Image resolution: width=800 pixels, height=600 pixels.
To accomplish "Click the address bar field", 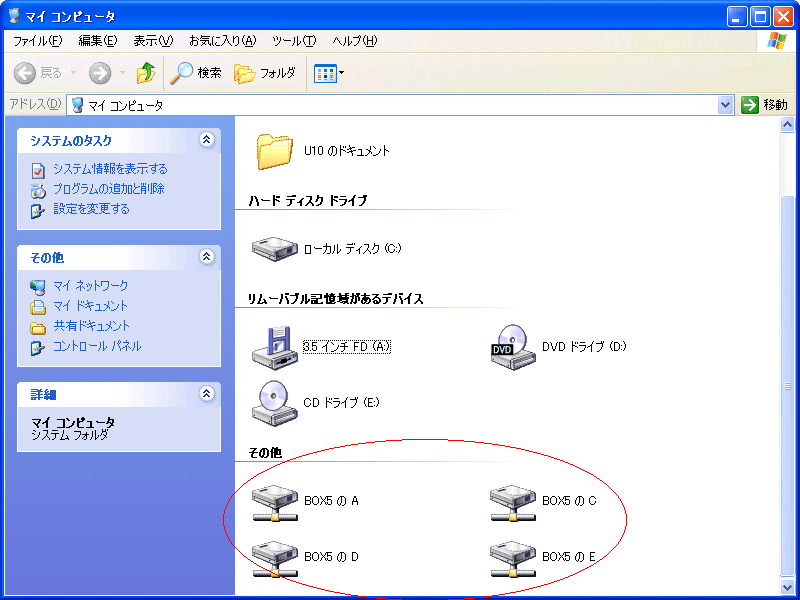I will pyautogui.click(x=401, y=105).
